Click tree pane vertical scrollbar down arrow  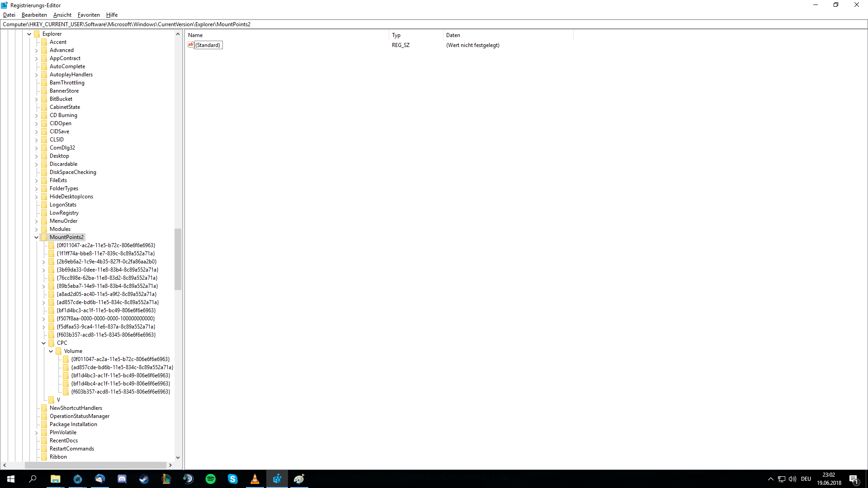tap(178, 457)
